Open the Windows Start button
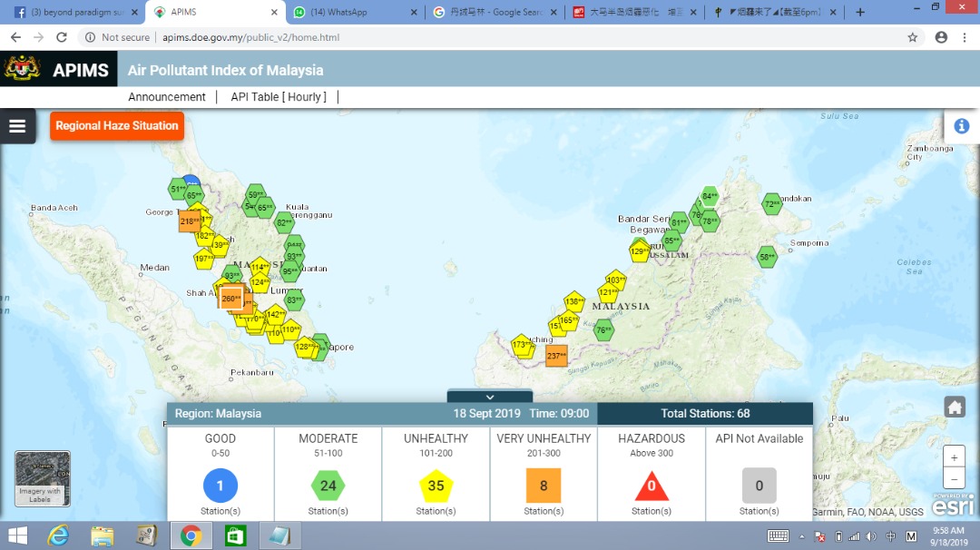This screenshot has width=980, height=550. coord(17,536)
